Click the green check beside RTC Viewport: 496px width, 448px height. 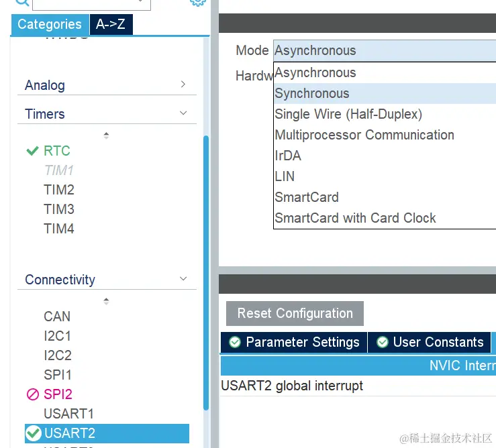(32, 151)
